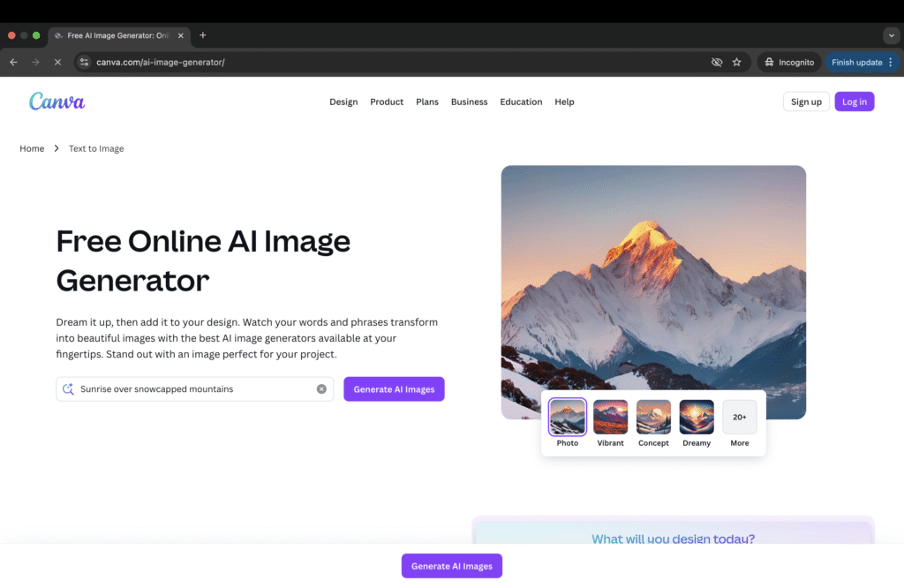Image resolution: width=904 pixels, height=588 pixels.
Task: Select the Concept style thumbnail
Action: click(x=653, y=418)
